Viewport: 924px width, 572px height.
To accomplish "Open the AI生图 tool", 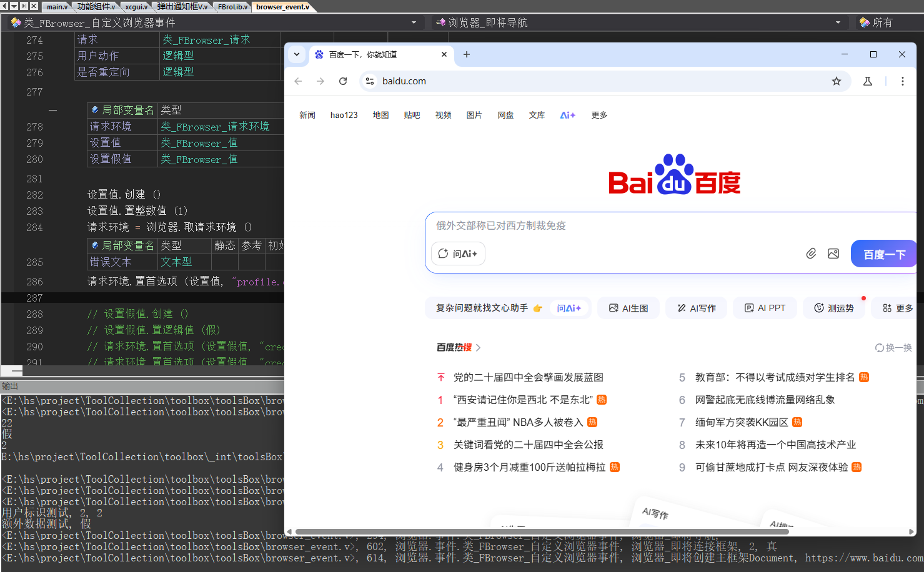I will [x=628, y=308].
